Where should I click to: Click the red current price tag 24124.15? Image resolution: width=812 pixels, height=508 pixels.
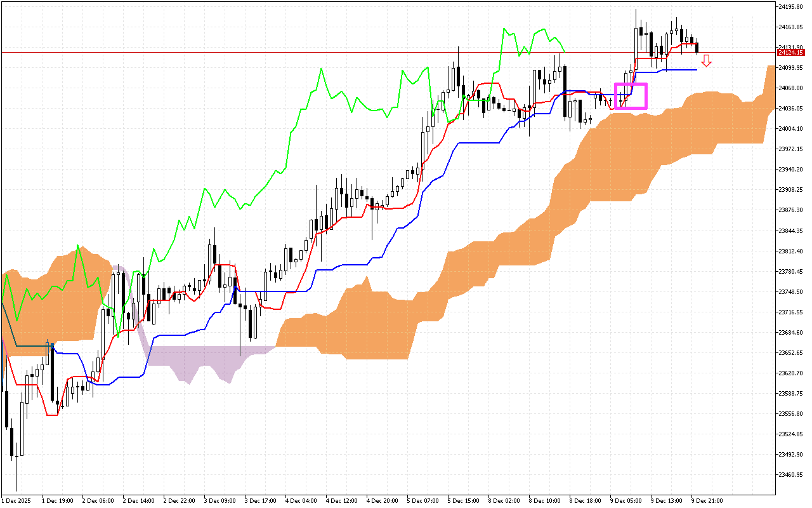[x=790, y=53]
